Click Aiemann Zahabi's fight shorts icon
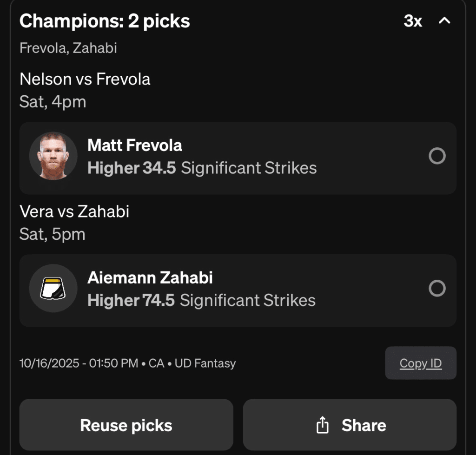Viewport: 476px width, 455px height. coord(53,289)
